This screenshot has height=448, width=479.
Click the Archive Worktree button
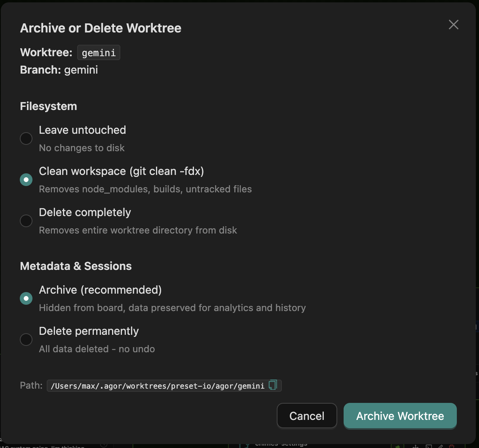pyautogui.click(x=400, y=416)
